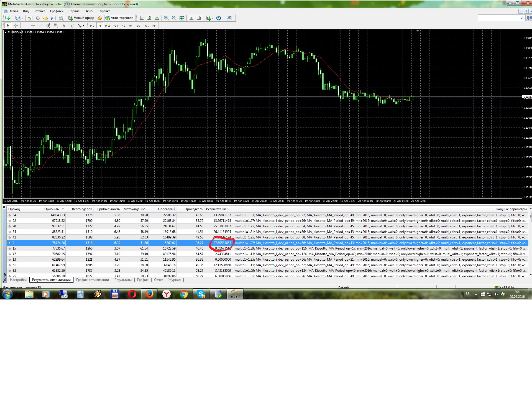Switch to the Настройки tab

pos(18,280)
